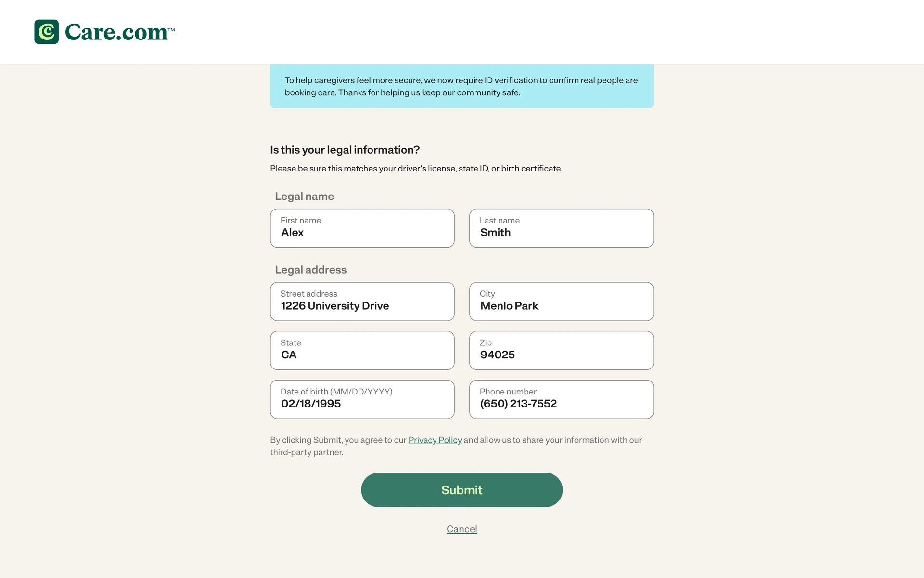Open the Privacy Policy link
The width and height of the screenshot is (924, 578).
click(435, 440)
